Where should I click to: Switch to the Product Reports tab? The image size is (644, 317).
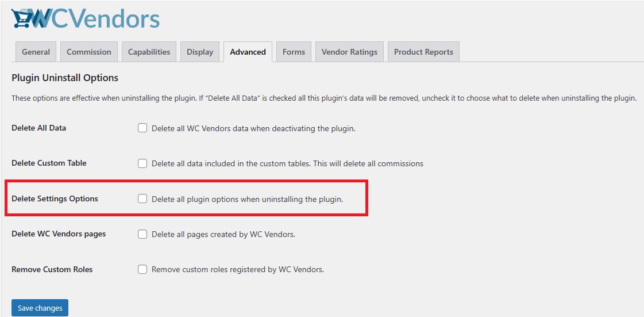point(423,52)
